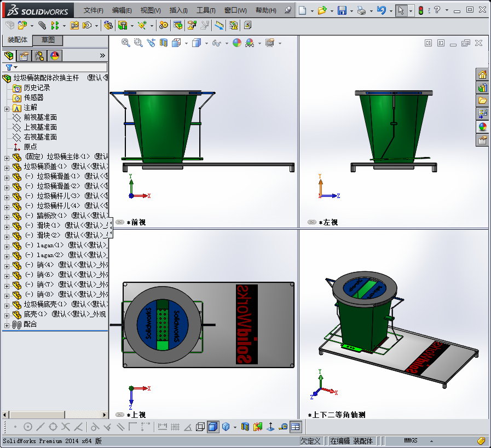This screenshot has height=448, width=491.
Task: Toggle Wireframe cube display in bottom toolbar
Action: click(200, 427)
